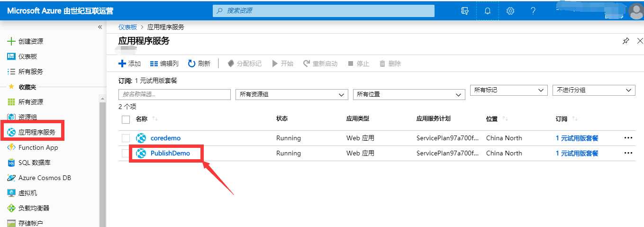This screenshot has width=644, height=227.
Task: Open 虚拟机 in the sidebar
Action: pos(22,193)
